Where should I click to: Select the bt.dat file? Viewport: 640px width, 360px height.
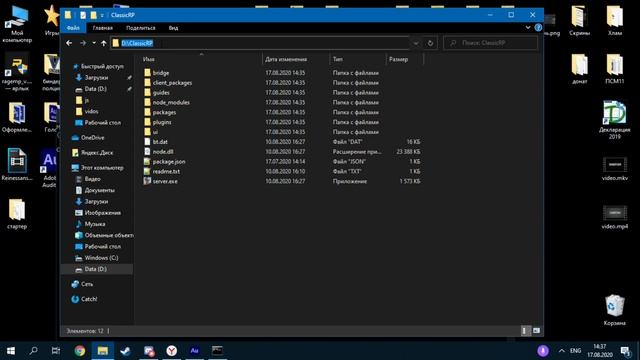[160, 142]
